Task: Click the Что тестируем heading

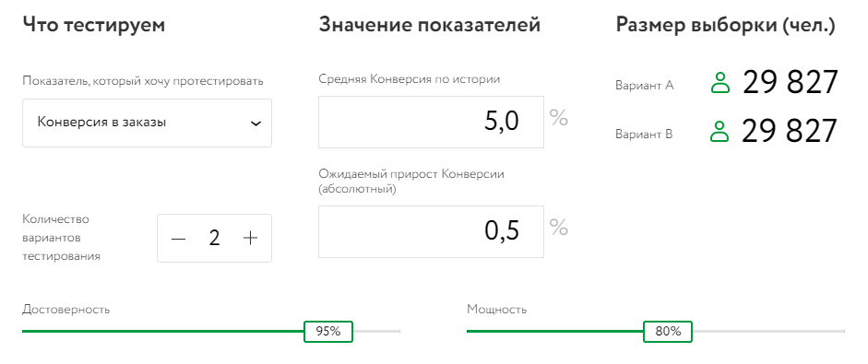Action: [93, 25]
